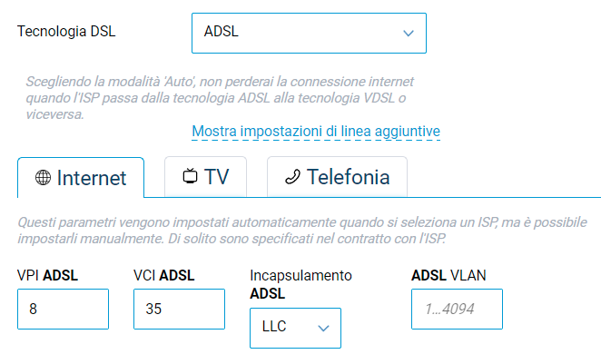Select the Telefonia tab
Viewport: 601px width, 364px height.
tap(337, 177)
